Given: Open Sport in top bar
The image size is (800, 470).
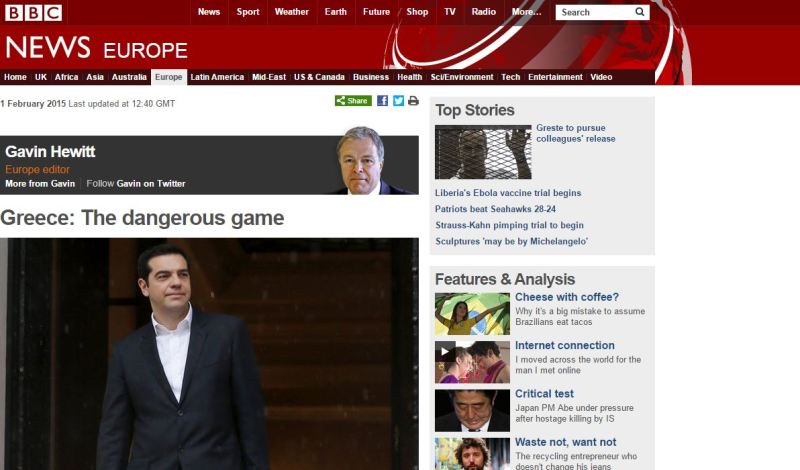Looking at the screenshot, I should (248, 12).
